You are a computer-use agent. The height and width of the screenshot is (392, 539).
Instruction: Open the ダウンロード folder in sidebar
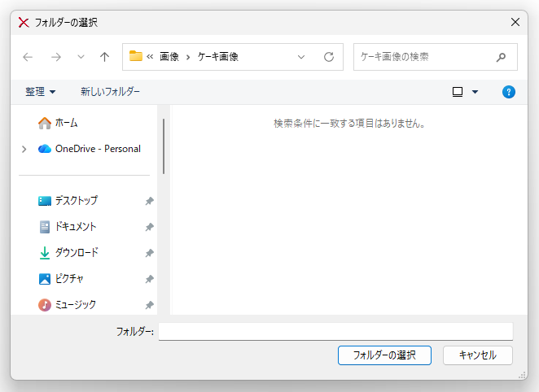(77, 253)
